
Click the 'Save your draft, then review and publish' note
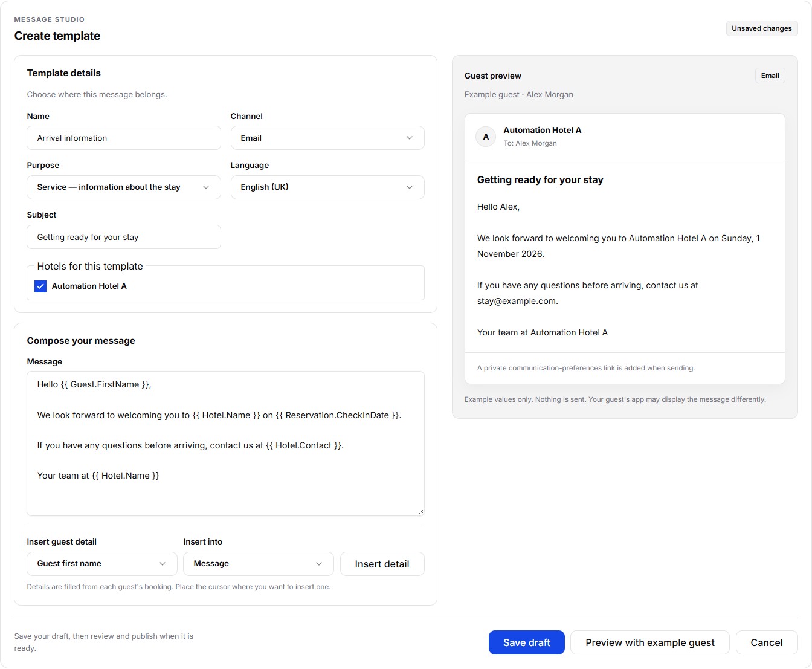click(x=104, y=642)
